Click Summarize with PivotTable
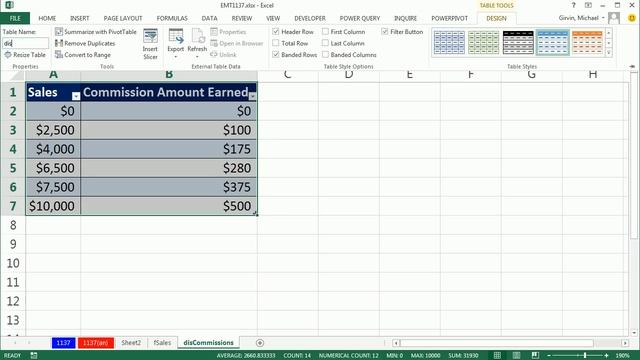The height and width of the screenshot is (360, 640). 96,31
